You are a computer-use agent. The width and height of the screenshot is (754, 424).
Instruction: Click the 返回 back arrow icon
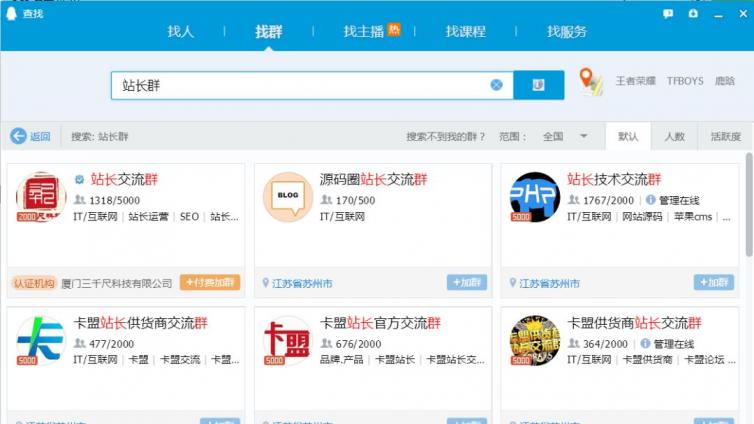(x=18, y=136)
